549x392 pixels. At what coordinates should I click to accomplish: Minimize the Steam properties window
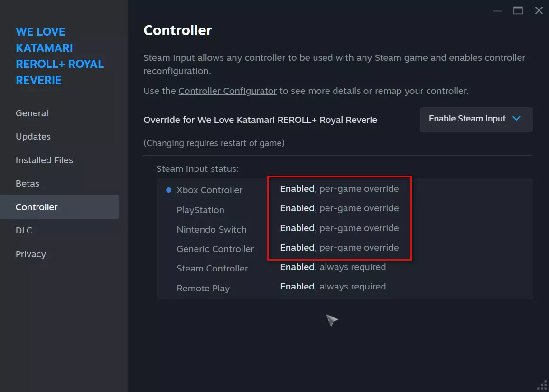coord(497,10)
